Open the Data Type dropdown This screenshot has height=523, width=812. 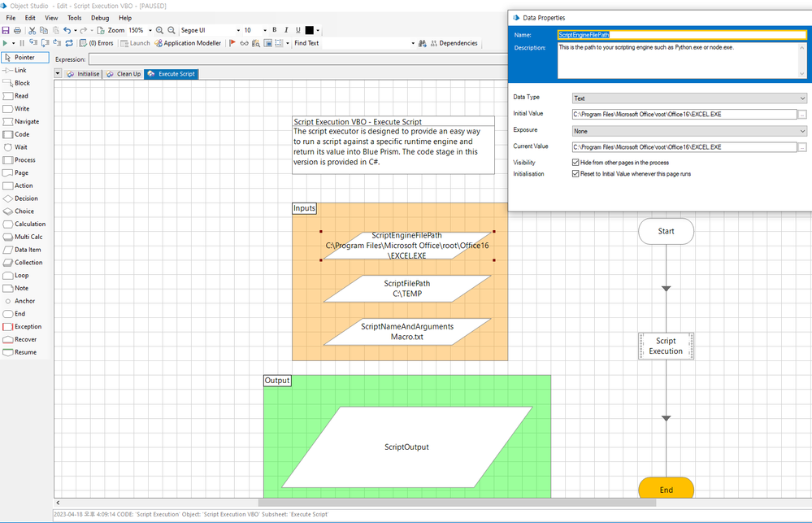point(688,98)
